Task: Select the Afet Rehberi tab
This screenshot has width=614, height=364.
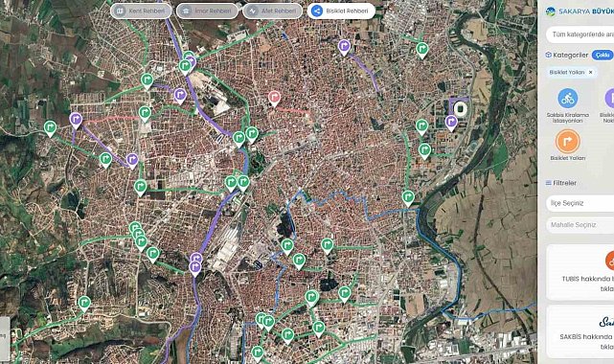Action: (x=273, y=11)
